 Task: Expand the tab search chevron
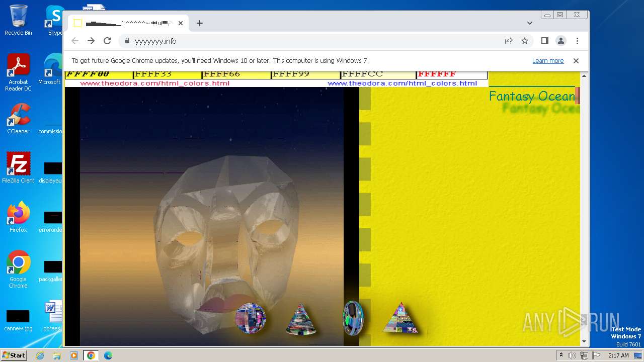530,23
